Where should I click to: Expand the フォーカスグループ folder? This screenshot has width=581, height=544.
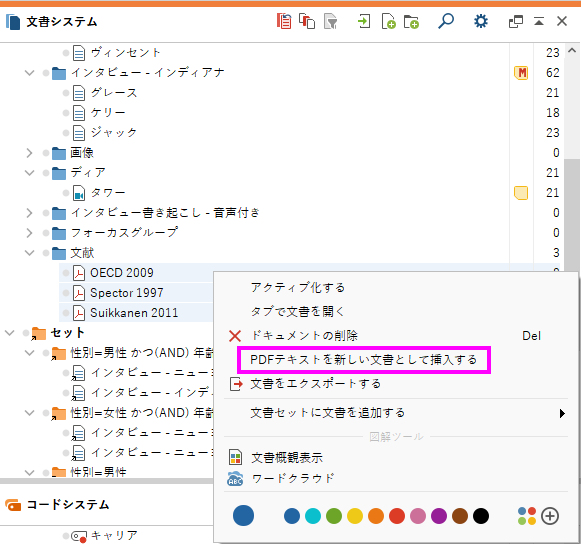pos(30,233)
